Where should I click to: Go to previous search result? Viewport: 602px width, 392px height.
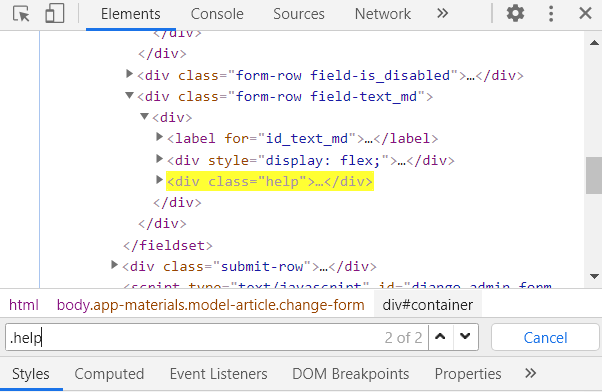pyautogui.click(x=440, y=337)
